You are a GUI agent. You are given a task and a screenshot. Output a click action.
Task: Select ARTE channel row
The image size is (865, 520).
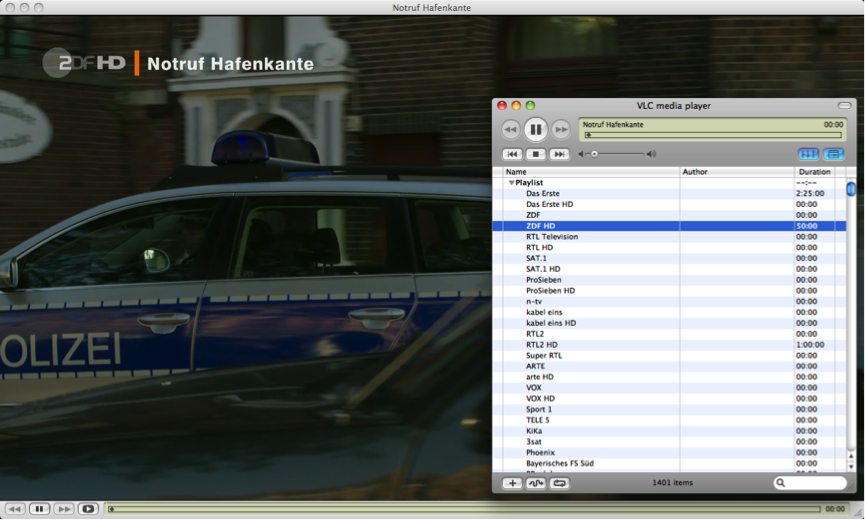pyautogui.click(x=669, y=366)
